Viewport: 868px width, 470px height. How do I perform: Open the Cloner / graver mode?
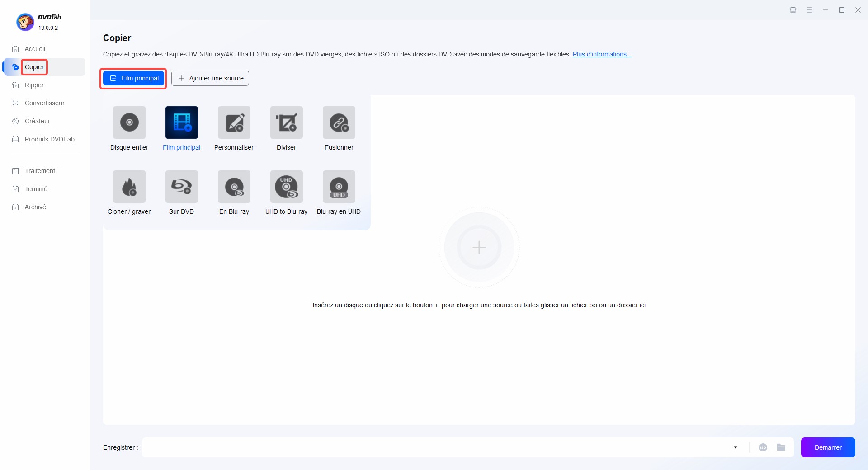(x=129, y=187)
